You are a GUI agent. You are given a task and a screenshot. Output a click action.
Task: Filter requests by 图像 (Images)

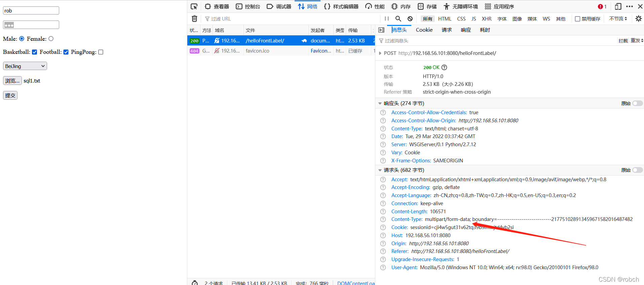click(517, 19)
